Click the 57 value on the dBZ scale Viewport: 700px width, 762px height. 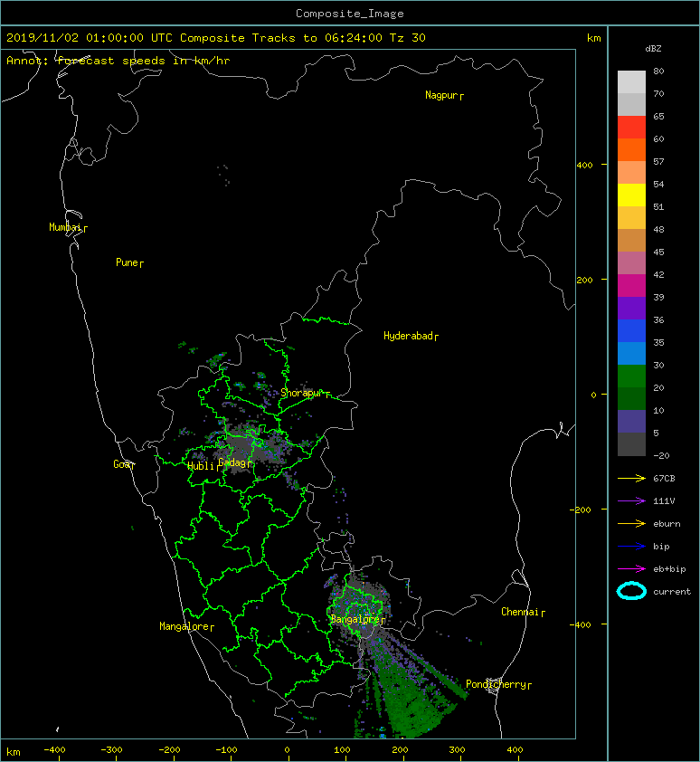(x=658, y=161)
